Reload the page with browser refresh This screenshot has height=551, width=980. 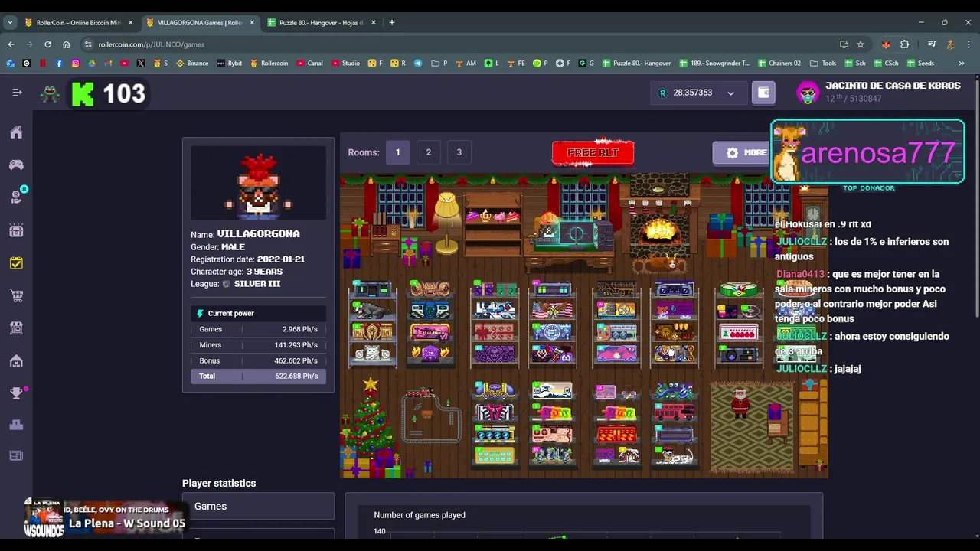tap(47, 44)
